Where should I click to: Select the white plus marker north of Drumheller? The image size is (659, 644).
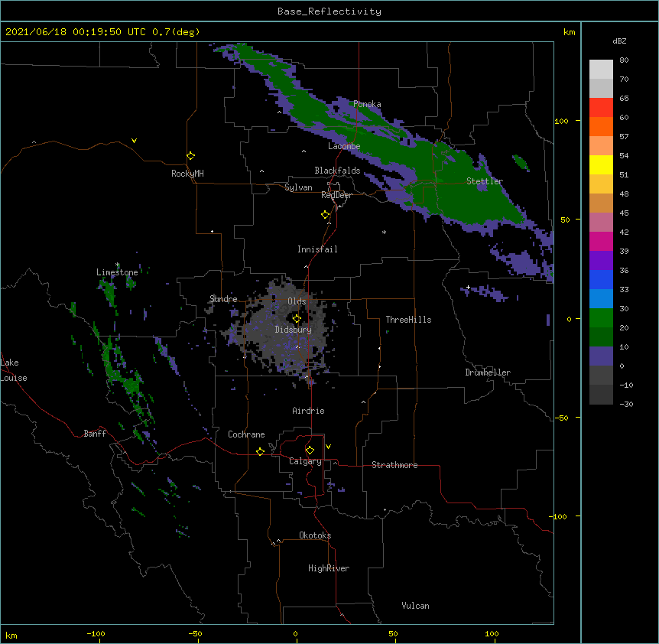(x=468, y=287)
